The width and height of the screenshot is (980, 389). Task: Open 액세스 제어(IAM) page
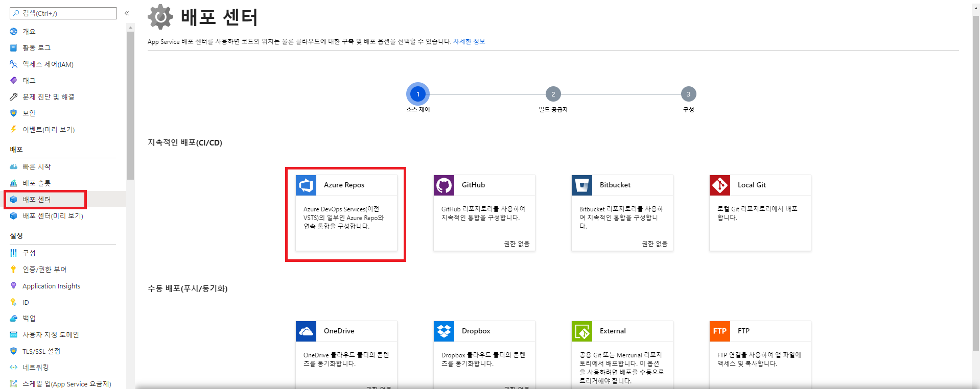[48, 64]
